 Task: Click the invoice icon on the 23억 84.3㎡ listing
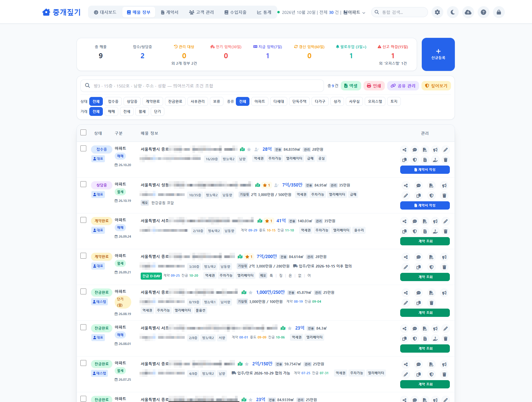(425, 339)
